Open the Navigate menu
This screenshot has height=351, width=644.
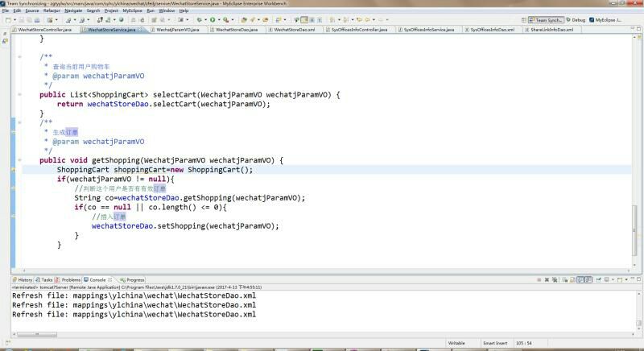tap(73, 10)
